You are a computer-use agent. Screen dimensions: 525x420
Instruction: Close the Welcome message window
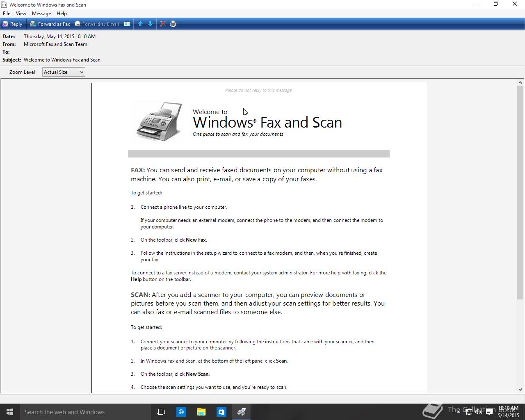click(x=515, y=4)
